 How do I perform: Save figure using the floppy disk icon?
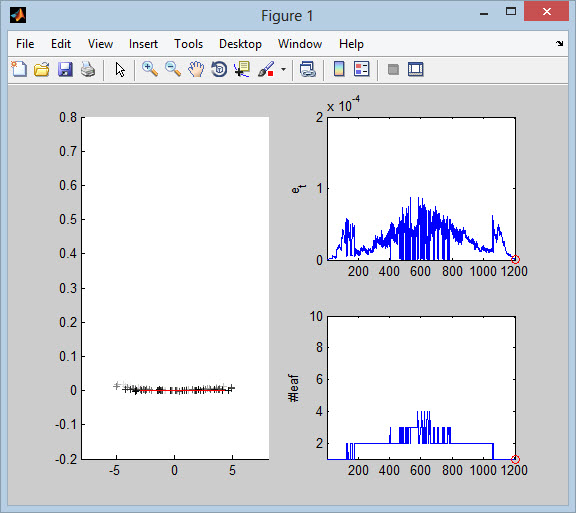65,69
